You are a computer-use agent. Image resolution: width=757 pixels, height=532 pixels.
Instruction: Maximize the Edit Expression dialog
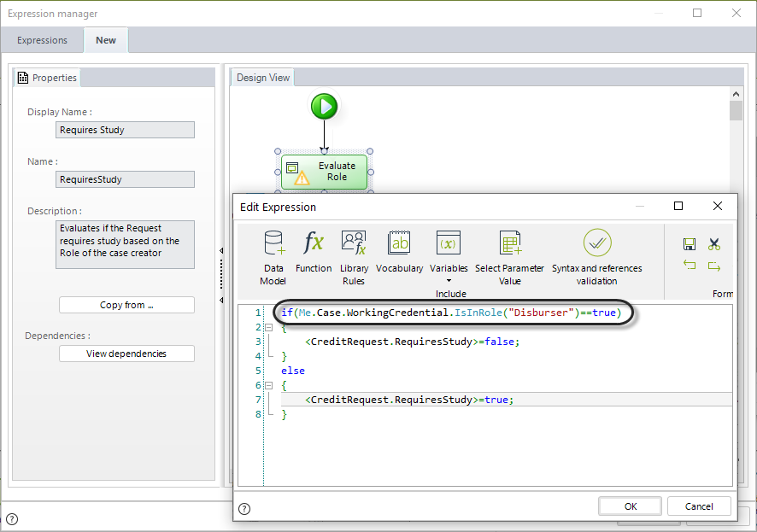678,206
